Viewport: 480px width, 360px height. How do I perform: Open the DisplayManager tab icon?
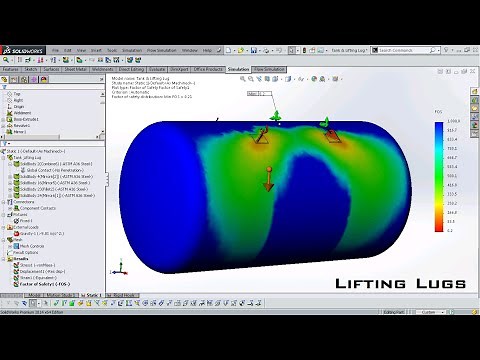[x=44, y=79]
